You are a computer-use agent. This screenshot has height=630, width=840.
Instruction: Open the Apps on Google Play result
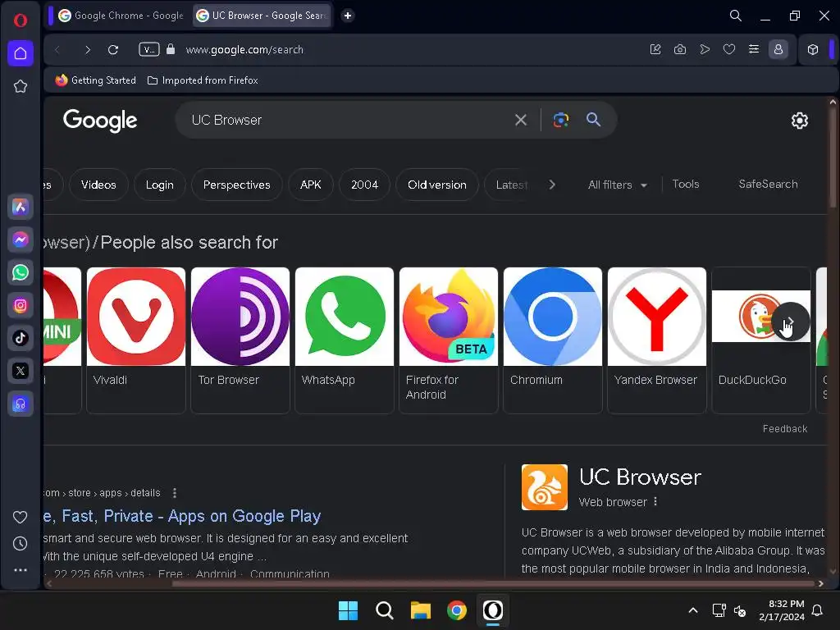coord(182,516)
